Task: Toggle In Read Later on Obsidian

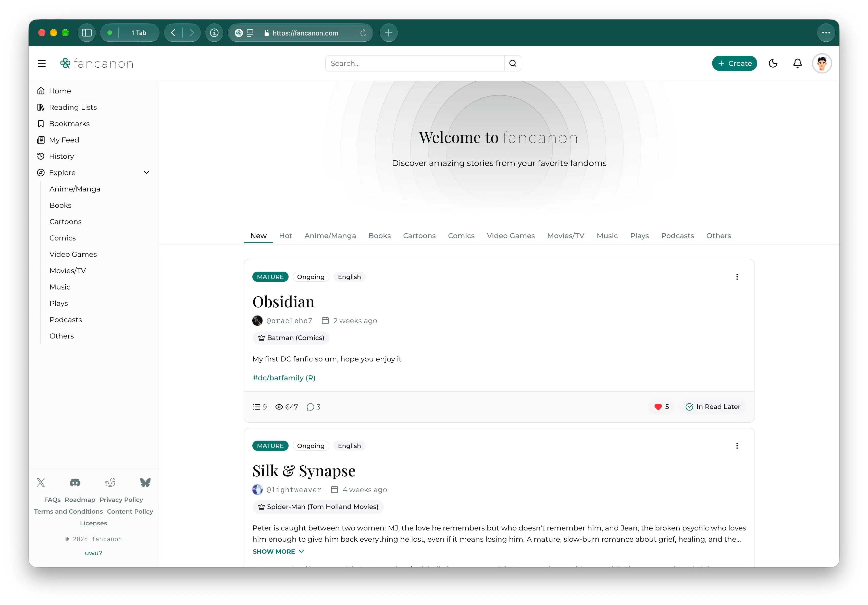Action: [x=713, y=407]
